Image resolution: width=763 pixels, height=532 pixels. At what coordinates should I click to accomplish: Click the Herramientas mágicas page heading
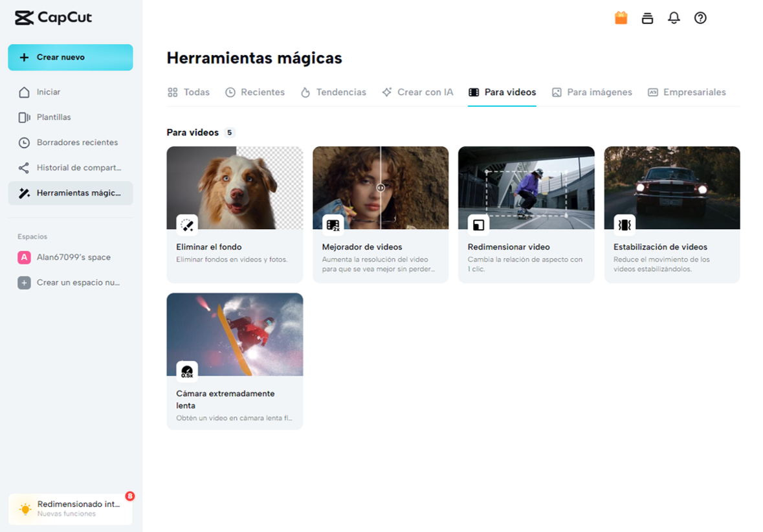pos(254,58)
